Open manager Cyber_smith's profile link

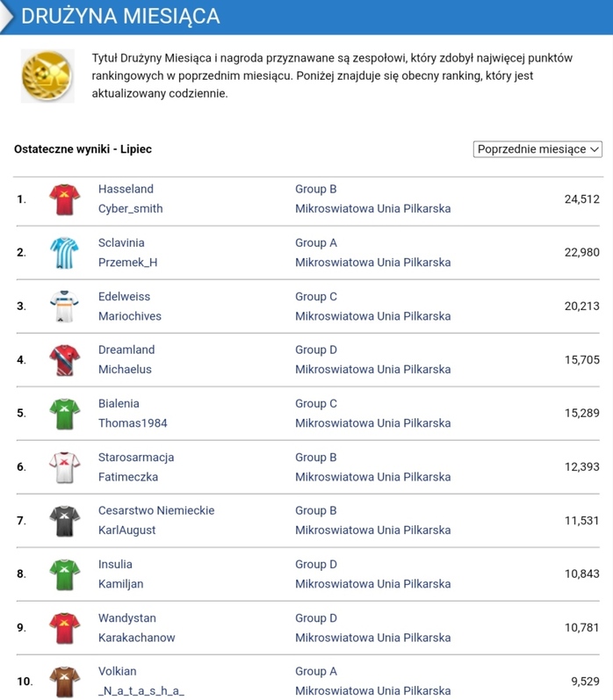[x=130, y=209]
